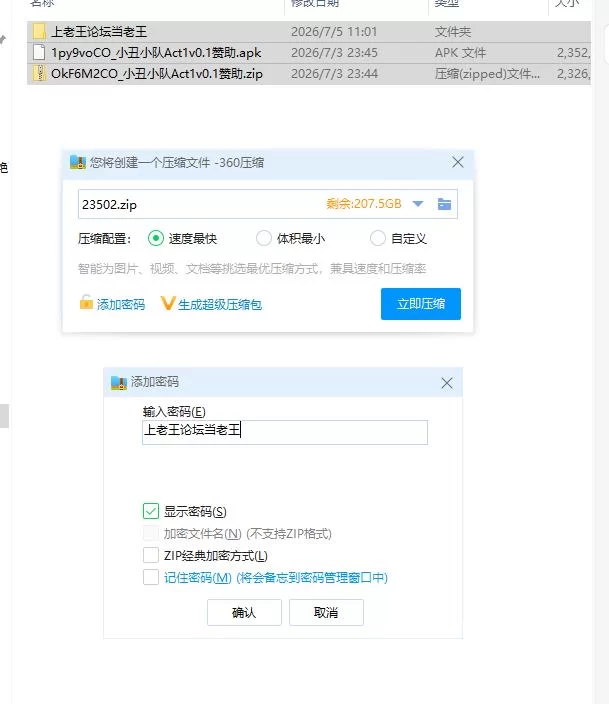609x704 pixels.
Task: Close the 添加密码 dialog
Action: pyautogui.click(x=447, y=383)
